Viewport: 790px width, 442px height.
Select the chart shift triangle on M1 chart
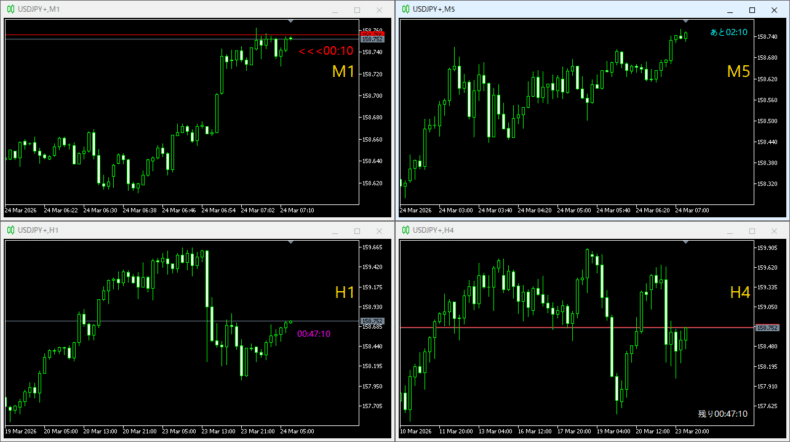pos(290,21)
